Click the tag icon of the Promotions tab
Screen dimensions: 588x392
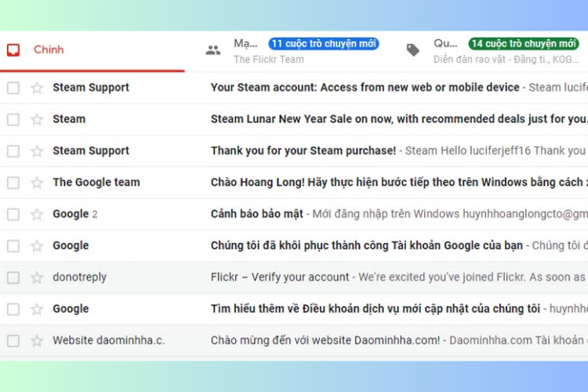413,50
